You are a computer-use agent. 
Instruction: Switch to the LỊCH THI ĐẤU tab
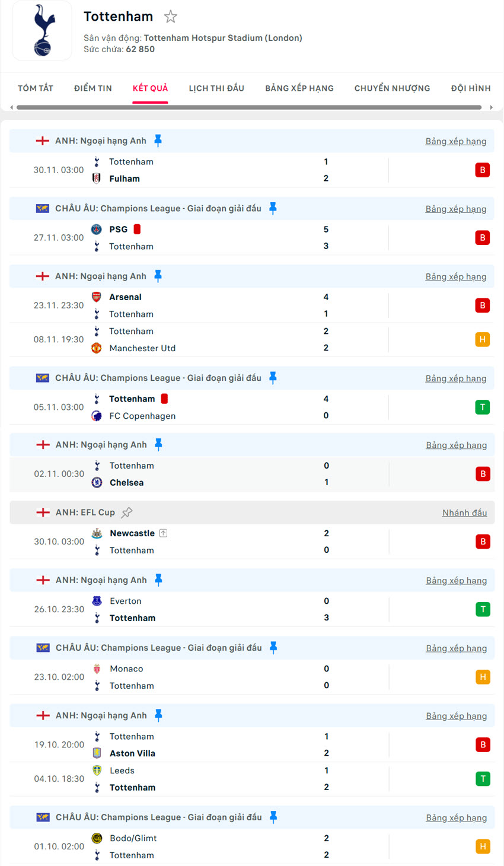[216, 88]
